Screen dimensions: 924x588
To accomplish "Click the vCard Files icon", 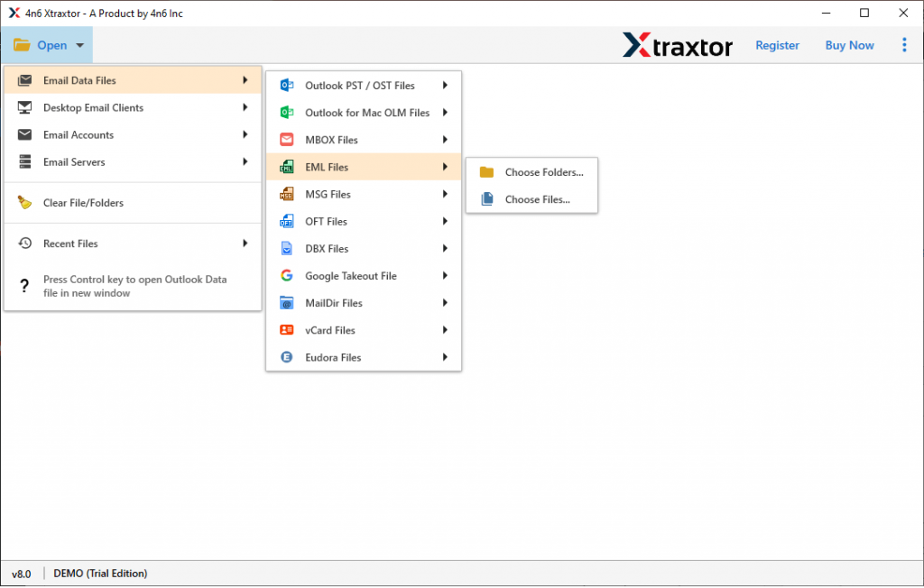I will (x=287, y=329).
